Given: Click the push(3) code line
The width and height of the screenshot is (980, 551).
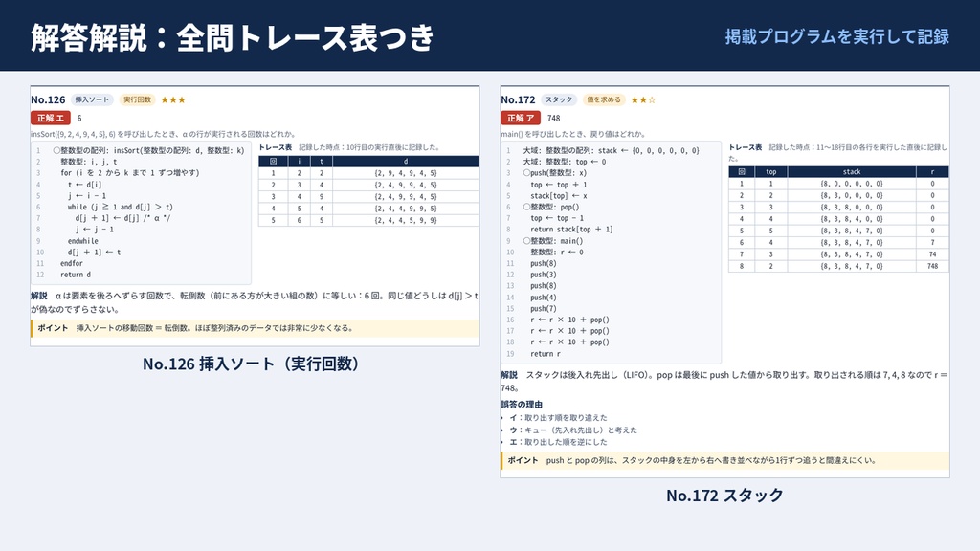Looking at the screenshot, I should (544, 275).
